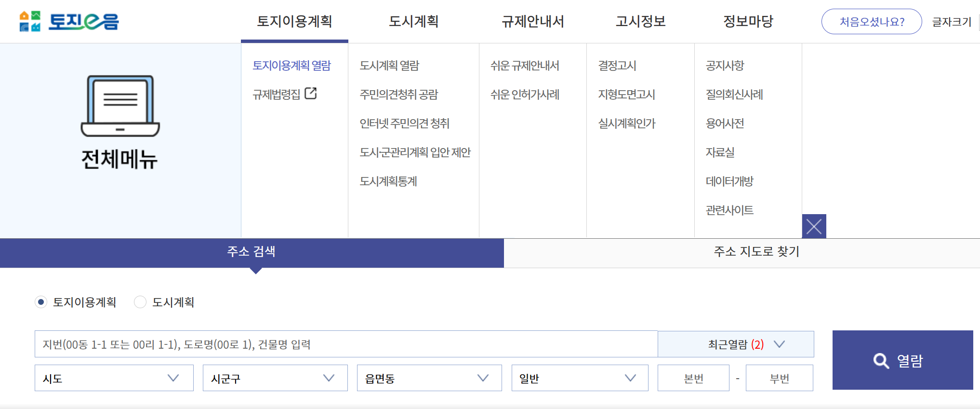Select the 토지이용계획 radio button

41,302
